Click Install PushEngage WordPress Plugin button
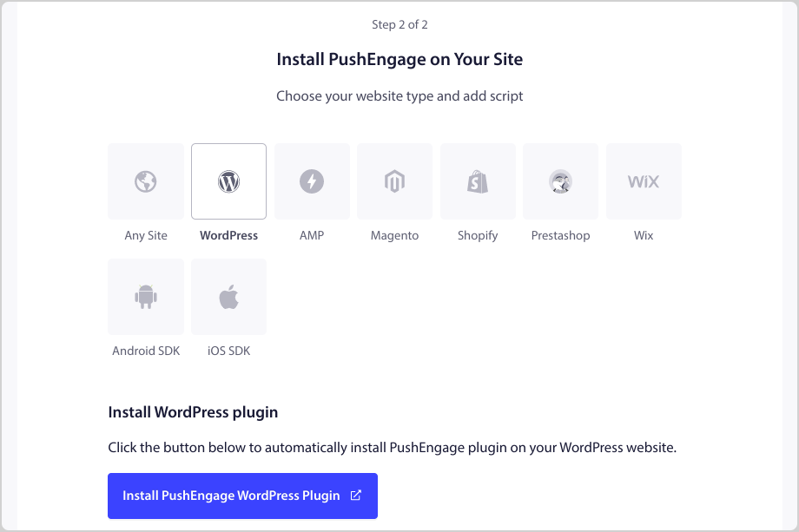The height and width of the screenshot is (532, 799). tap(242, 496)
